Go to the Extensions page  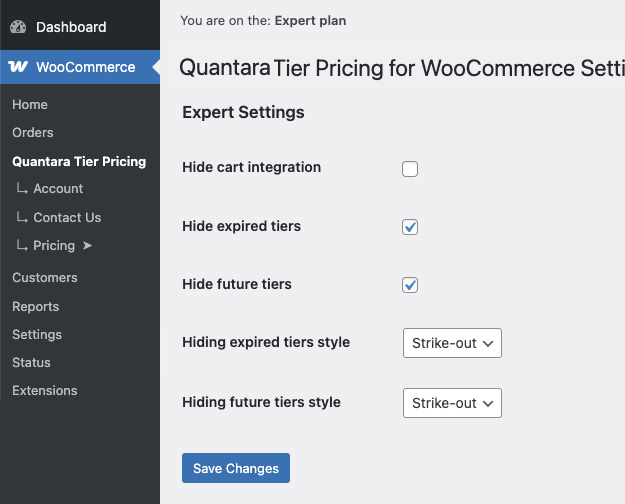(x=45, y=391)
